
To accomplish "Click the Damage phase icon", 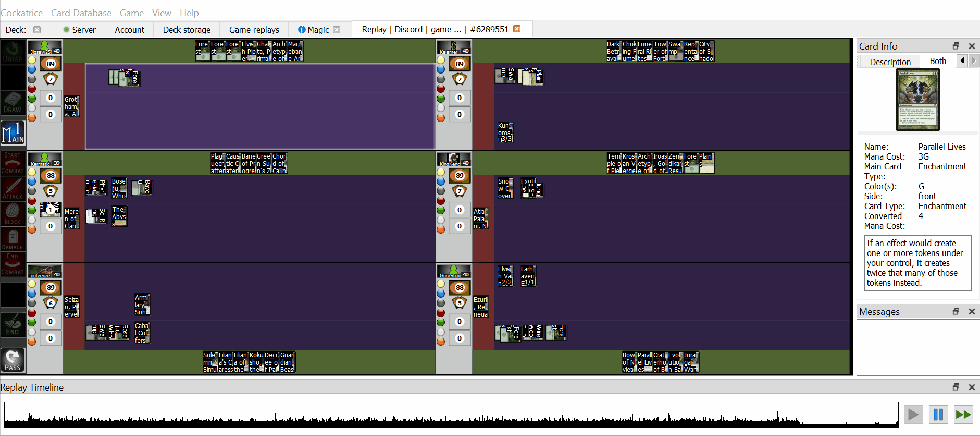I will click(x=13, y=239).
